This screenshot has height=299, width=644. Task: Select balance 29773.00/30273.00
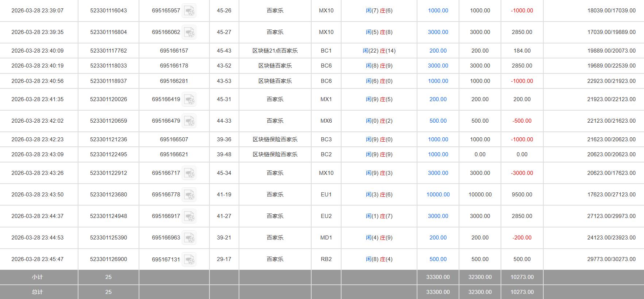click(611, 259)
